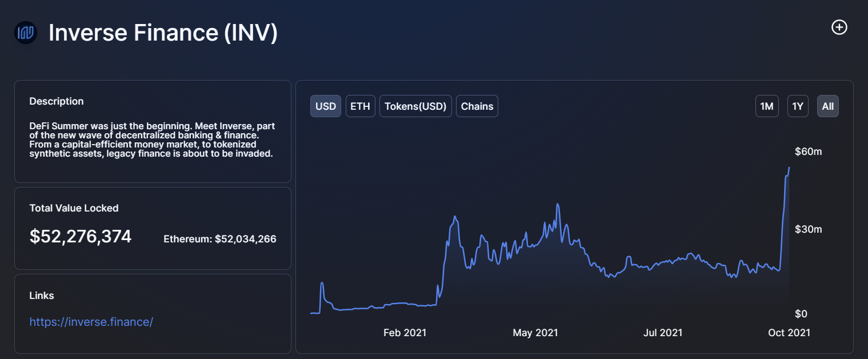
Task: Set chart range to All
Action: [x=828, y=106]
